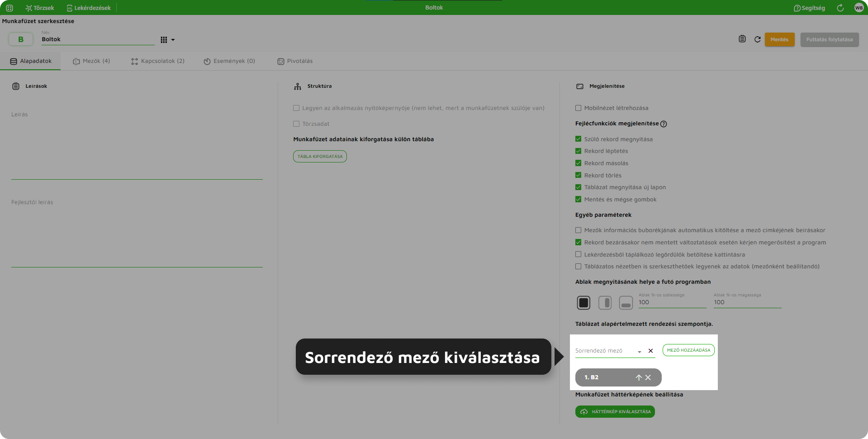
Task: Open the WB user avatar
Action: coord(859,8)
